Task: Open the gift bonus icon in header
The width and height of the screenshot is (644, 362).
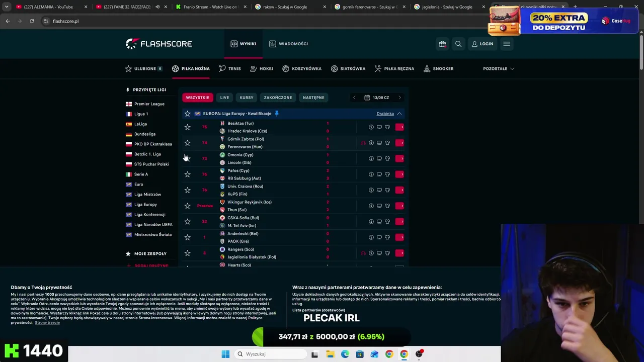Action: coord(442,44)
